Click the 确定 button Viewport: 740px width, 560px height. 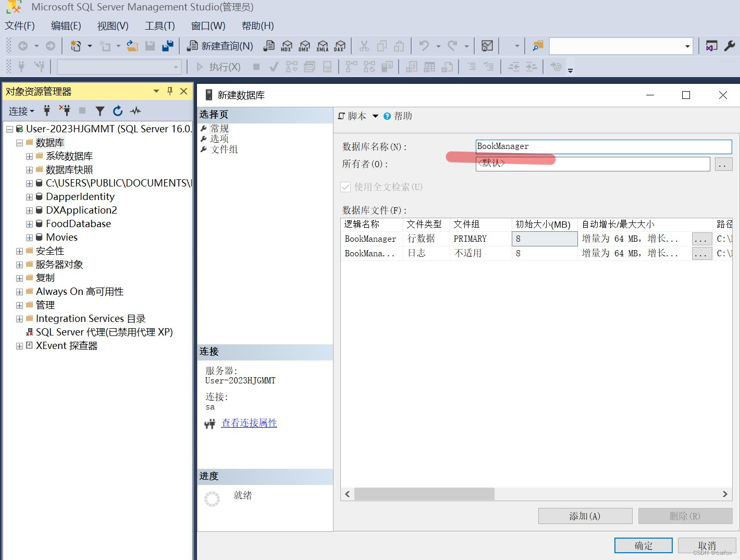(x=644, y=545)
